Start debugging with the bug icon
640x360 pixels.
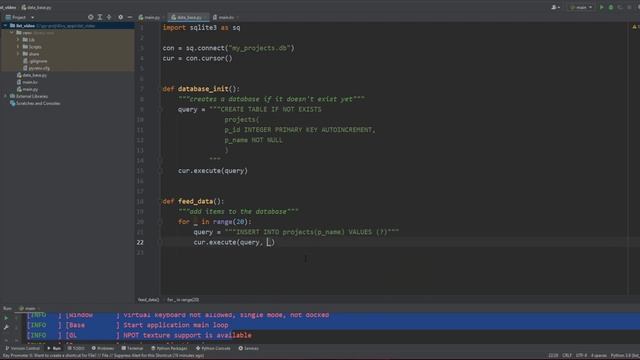[x=611, y=7]
